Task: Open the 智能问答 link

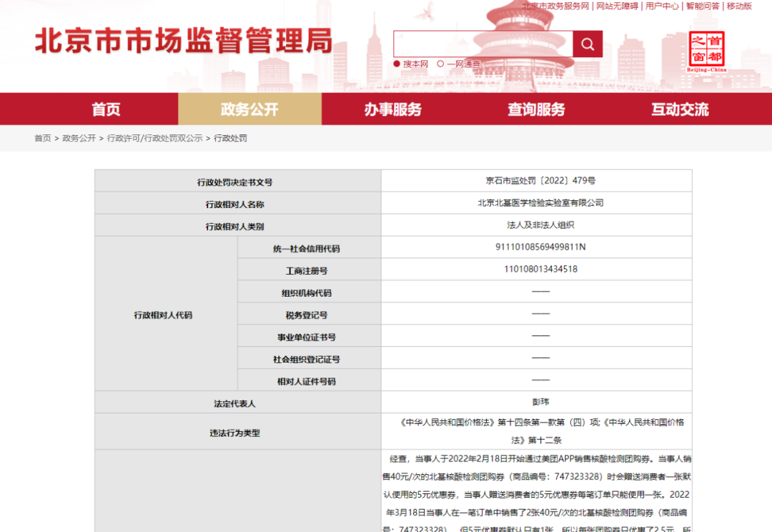Action: point(703,6)
